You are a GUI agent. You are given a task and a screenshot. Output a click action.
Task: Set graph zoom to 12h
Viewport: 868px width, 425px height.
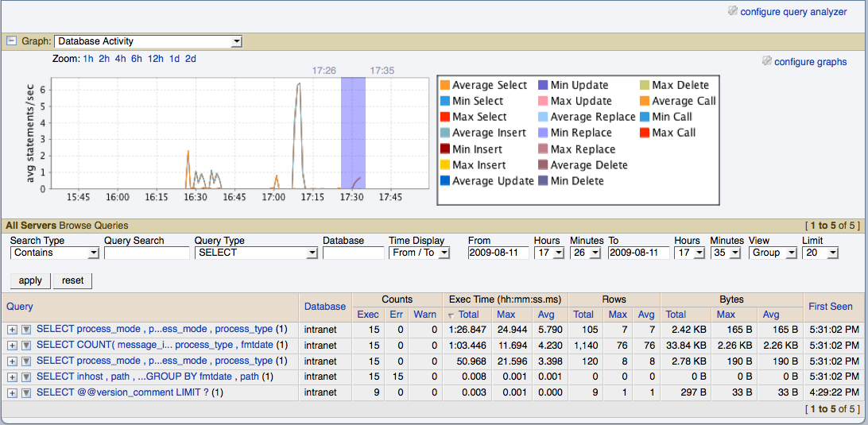pyautogui.click(x=155, y=59)
